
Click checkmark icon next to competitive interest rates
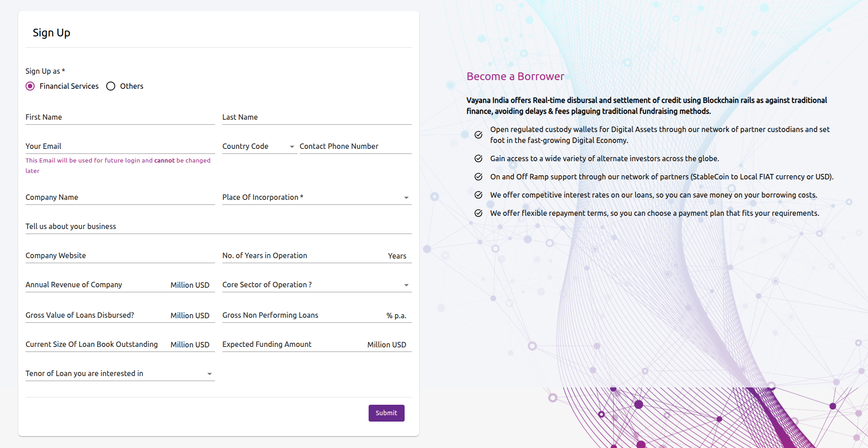point(478,195)
